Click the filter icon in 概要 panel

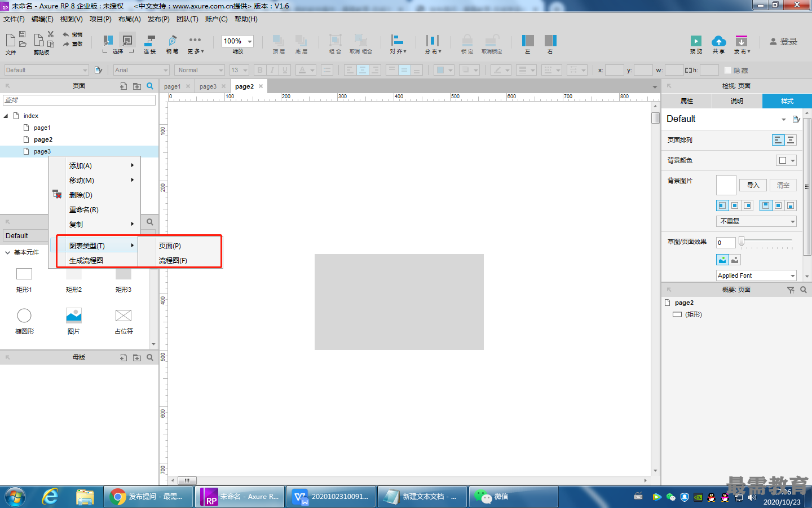pyautogui.click(x=791, y=290)
